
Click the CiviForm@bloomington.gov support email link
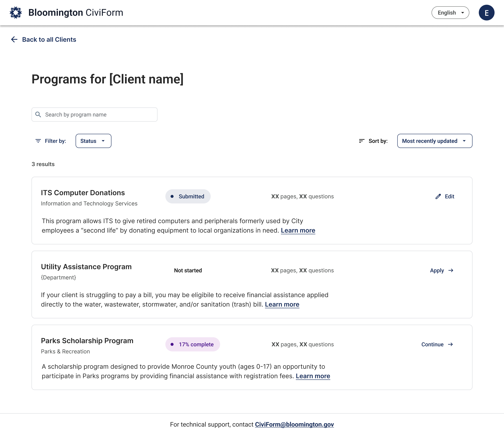click(x=295, y=425)
